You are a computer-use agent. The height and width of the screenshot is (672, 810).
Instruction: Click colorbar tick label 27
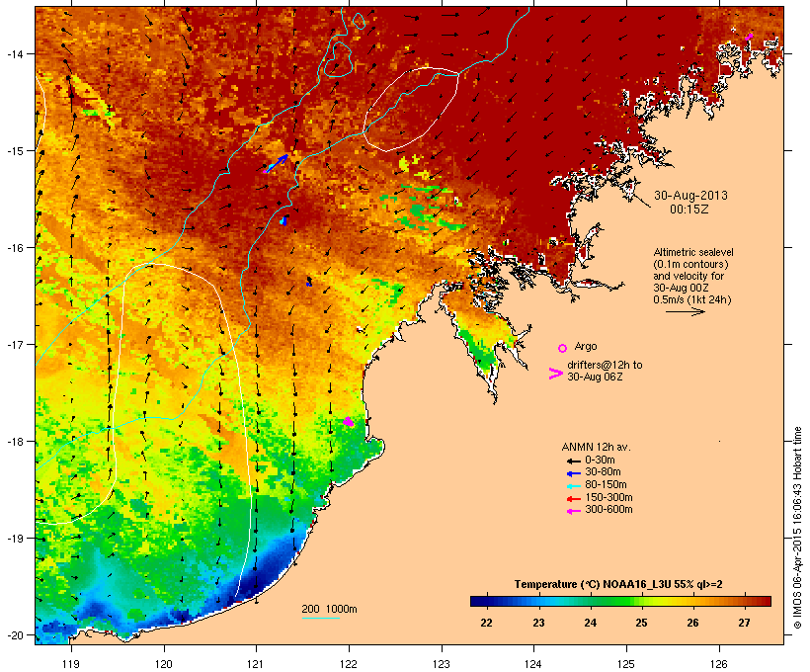click(744, 623)
